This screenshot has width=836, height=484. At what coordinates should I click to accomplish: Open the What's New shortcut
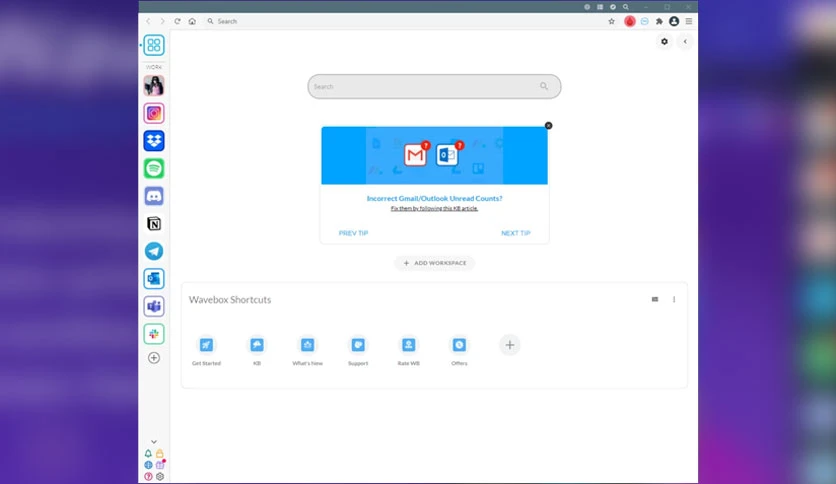308,350
